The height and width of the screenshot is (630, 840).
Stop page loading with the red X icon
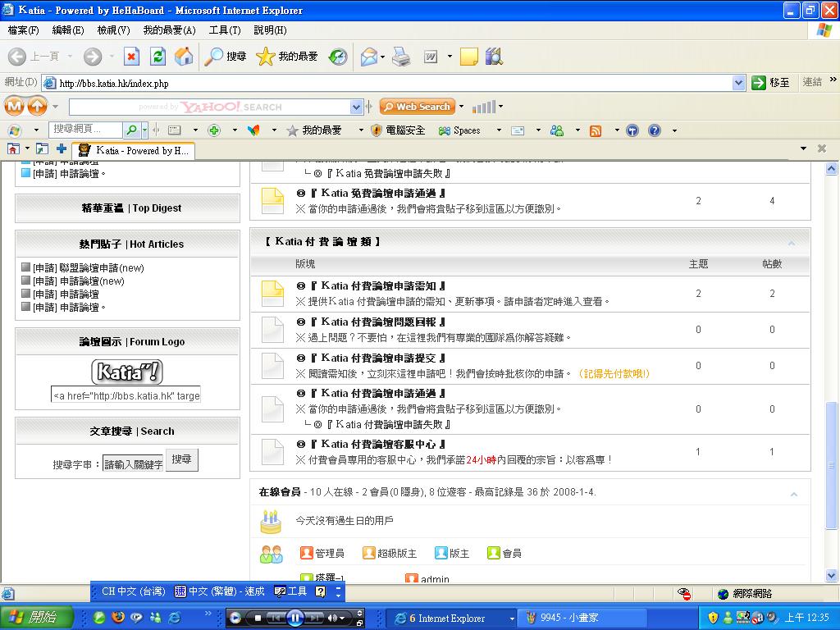[131, 57]
